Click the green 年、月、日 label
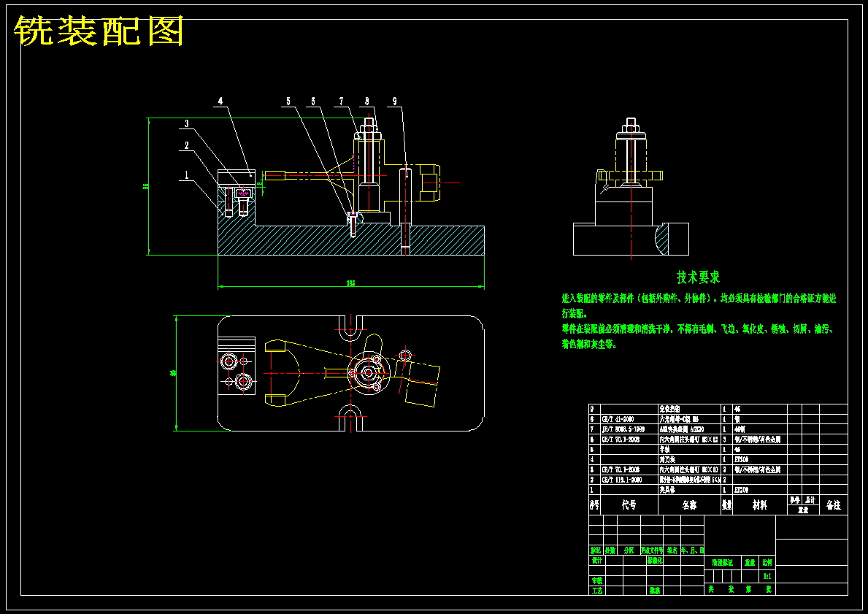 (x=692, y=551)
